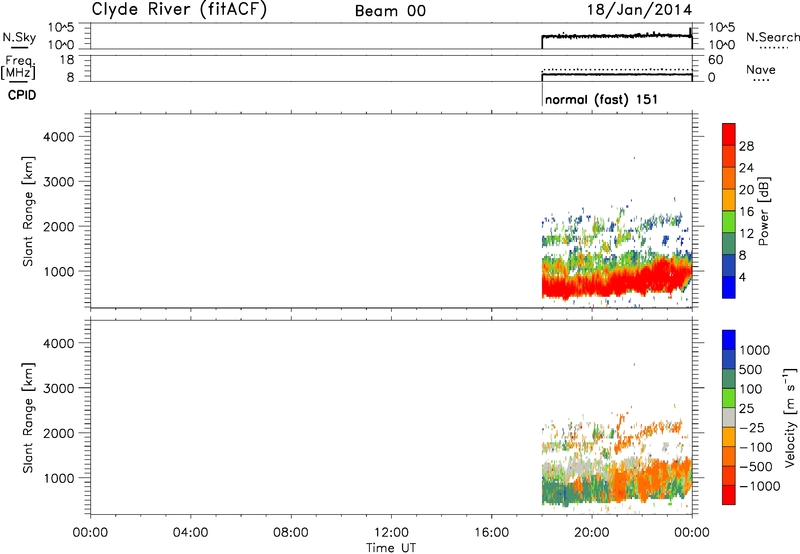Click the 'Time UT' axis title

pyautogui.click(x=391, y=548)
